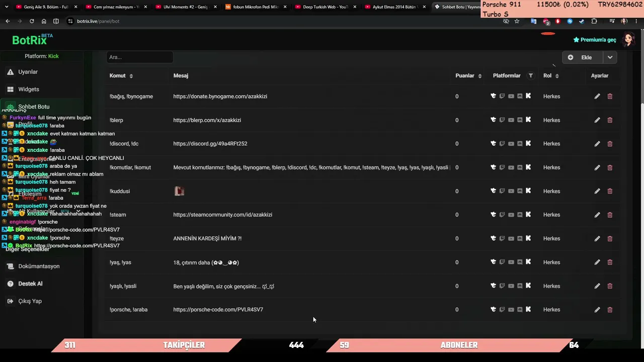
Task: Sort the table by Komut column
Action: (131, 76)
